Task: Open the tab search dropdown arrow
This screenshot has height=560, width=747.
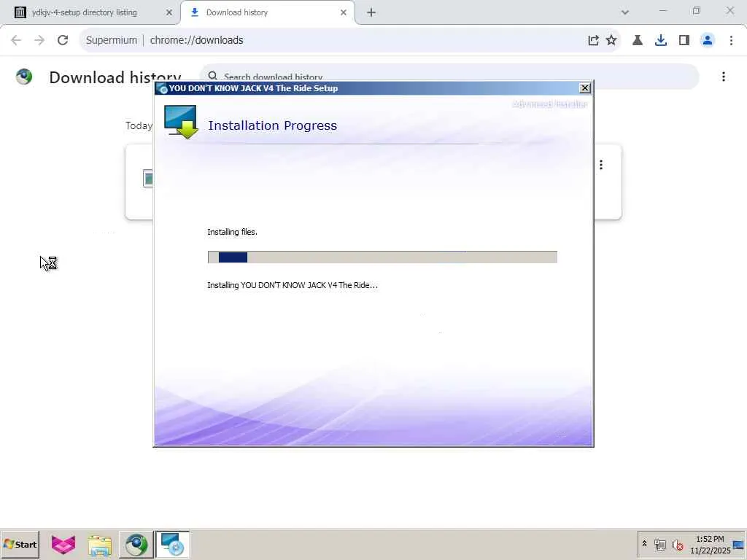Action: (625, 12)
